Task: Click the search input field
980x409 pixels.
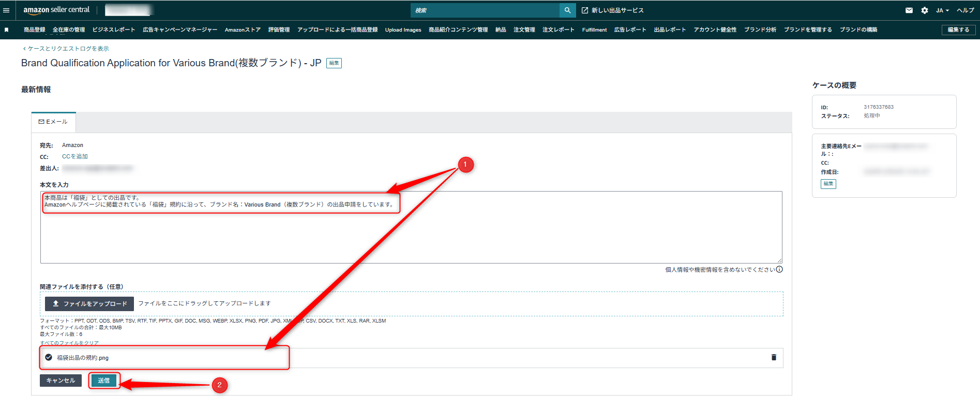Action: coord(485,10)
